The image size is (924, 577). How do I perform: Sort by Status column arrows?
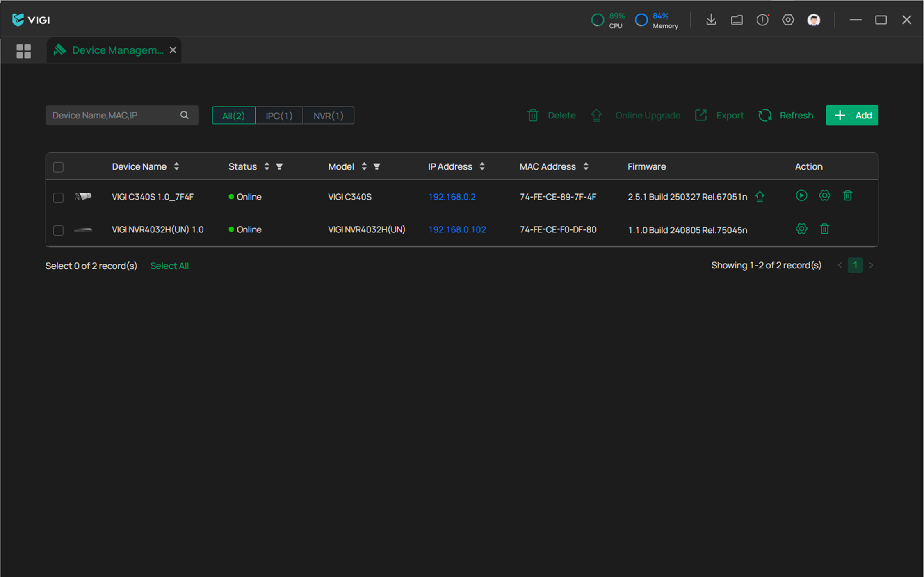267,166
